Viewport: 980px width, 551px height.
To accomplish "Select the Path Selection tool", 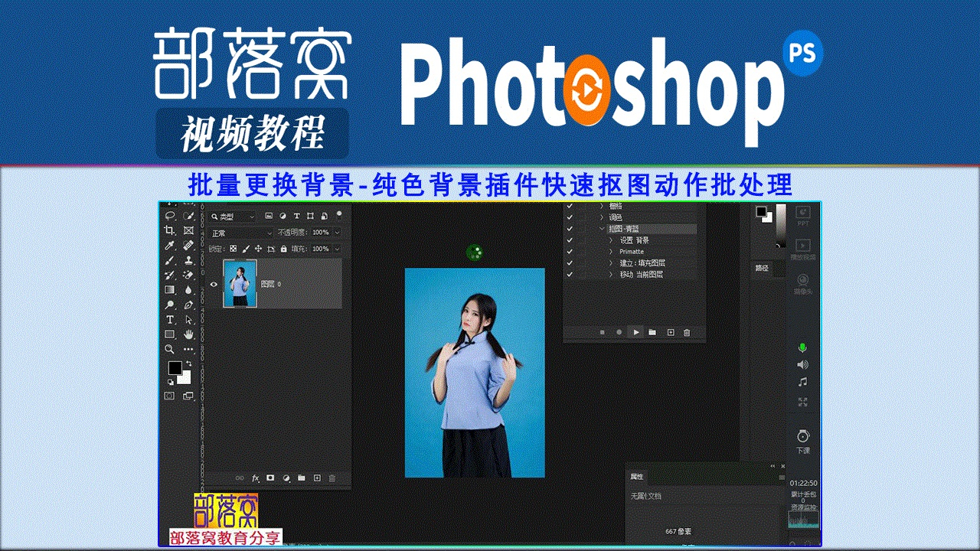I will tap(188, 319).
